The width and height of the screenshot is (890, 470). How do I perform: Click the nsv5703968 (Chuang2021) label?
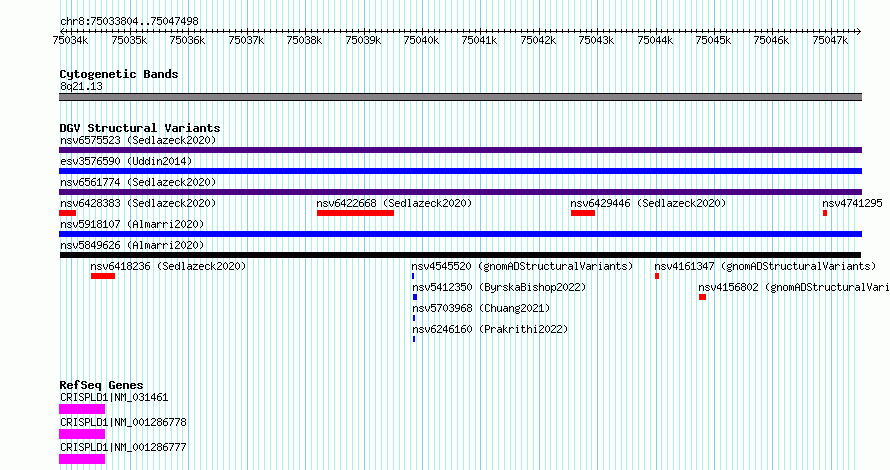point(481,308)
